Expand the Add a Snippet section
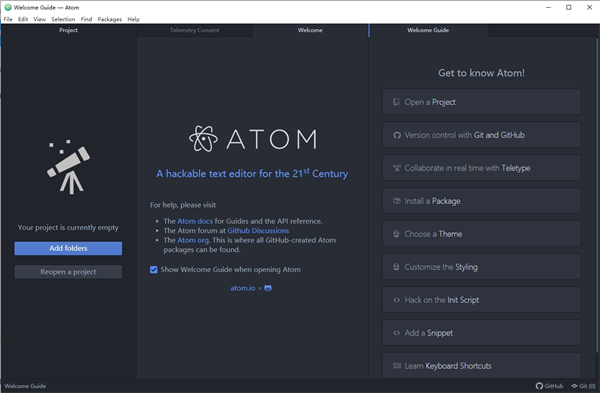The width and height of the screenshot is (600, 393). (482, 333)
